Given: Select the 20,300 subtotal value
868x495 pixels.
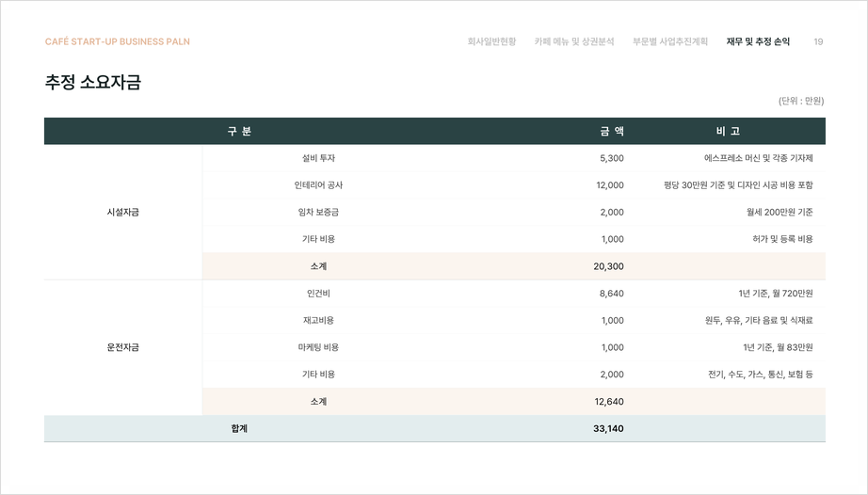Looking at the screenshot, I should click(608, 266).
